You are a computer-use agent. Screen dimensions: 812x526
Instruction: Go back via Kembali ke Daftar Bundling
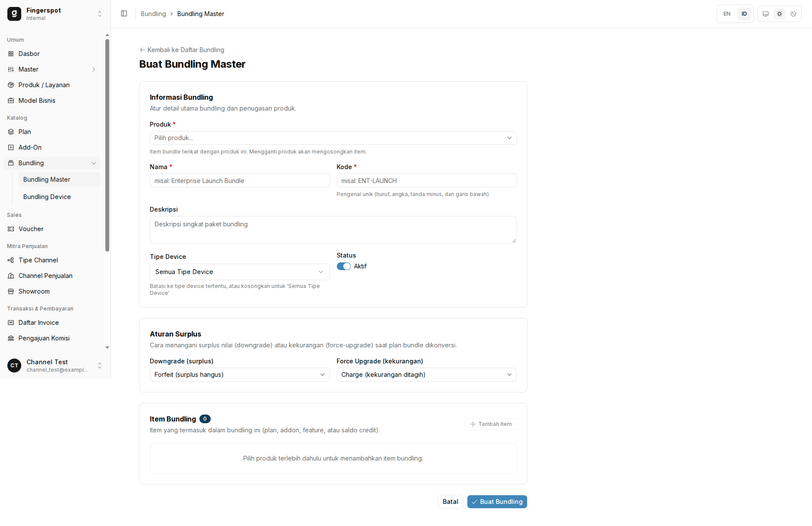(182, 50)
